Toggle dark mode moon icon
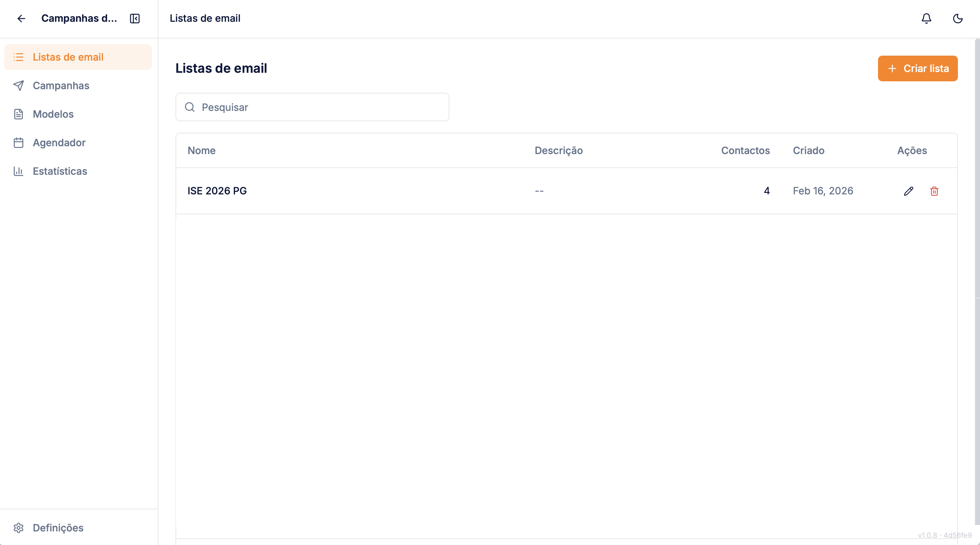Image resolution: width=980 pixels, height=545 pixels. [958, 18]
